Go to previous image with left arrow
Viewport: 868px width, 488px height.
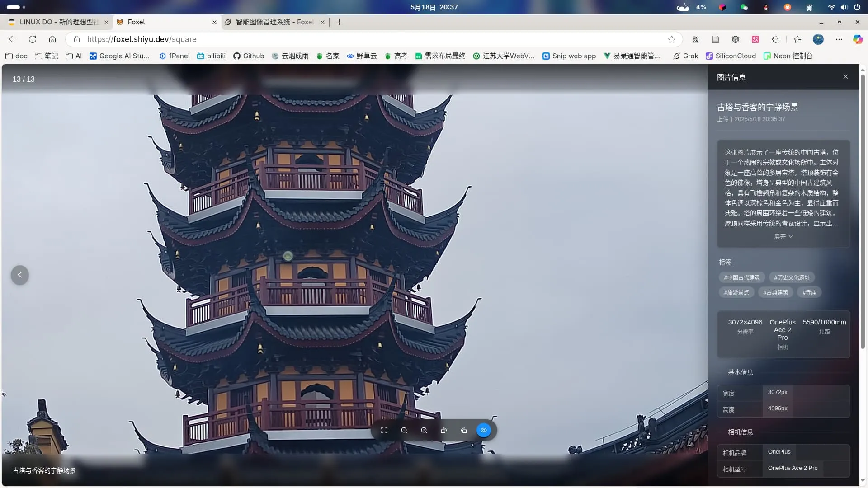click(x=20, y=275)
